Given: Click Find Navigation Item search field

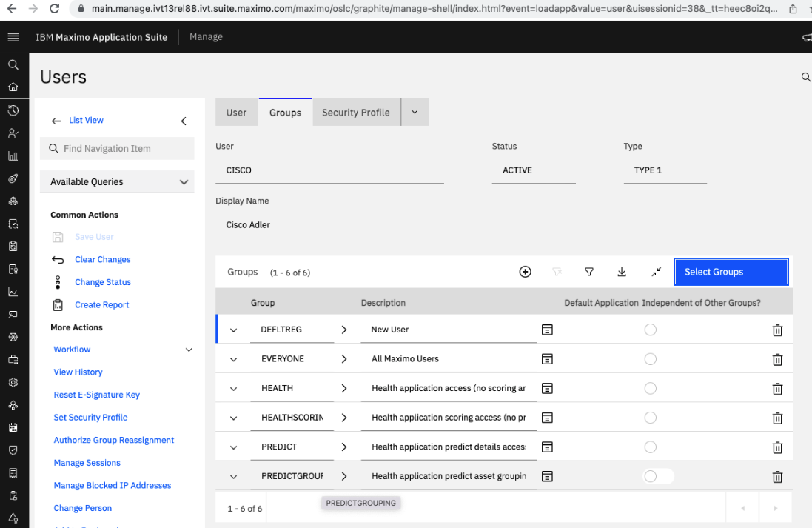Looking at the screenshot, I should pos(117,149).
